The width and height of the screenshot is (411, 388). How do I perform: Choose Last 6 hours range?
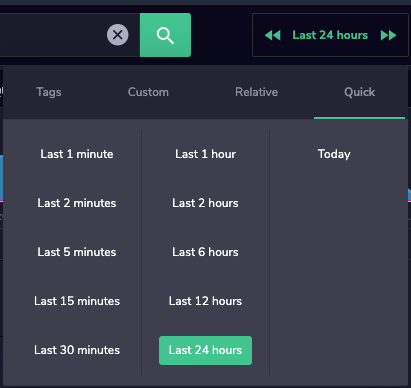205,252
